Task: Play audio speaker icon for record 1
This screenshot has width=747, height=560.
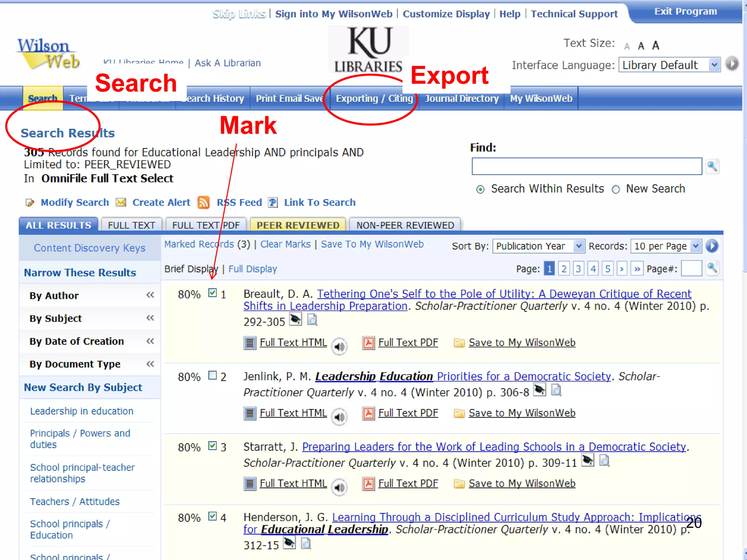Action: (x=339, y=346)
